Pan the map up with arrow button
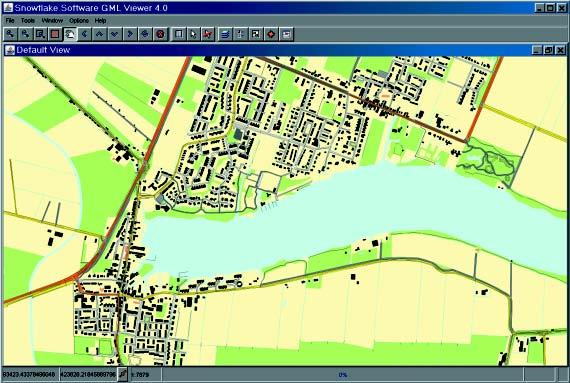The width and height of the screenshot is (570, 383). tap(99, 34)
